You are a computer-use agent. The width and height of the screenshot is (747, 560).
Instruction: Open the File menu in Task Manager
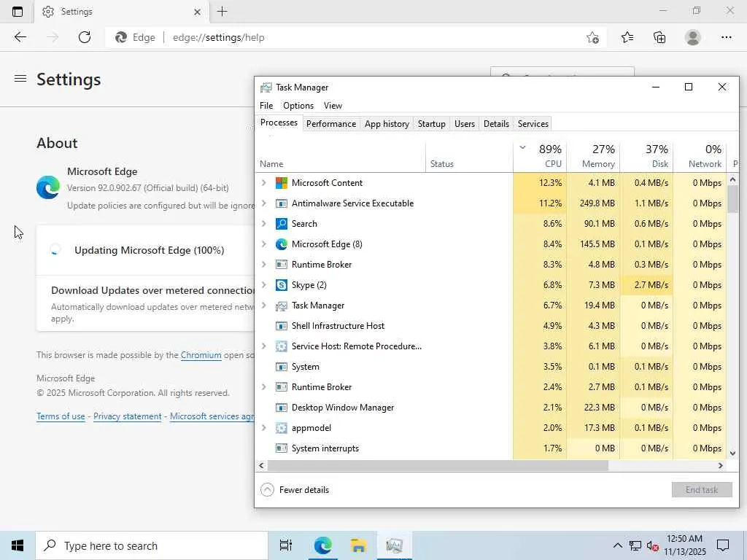tap(266, 106)
